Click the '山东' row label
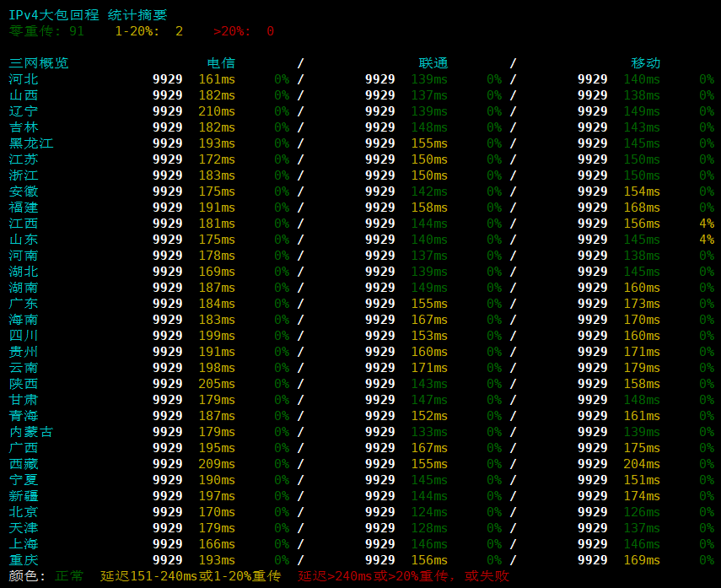This screenshot has width=721, height=588. pyautogui.click(x=24, y=240)
